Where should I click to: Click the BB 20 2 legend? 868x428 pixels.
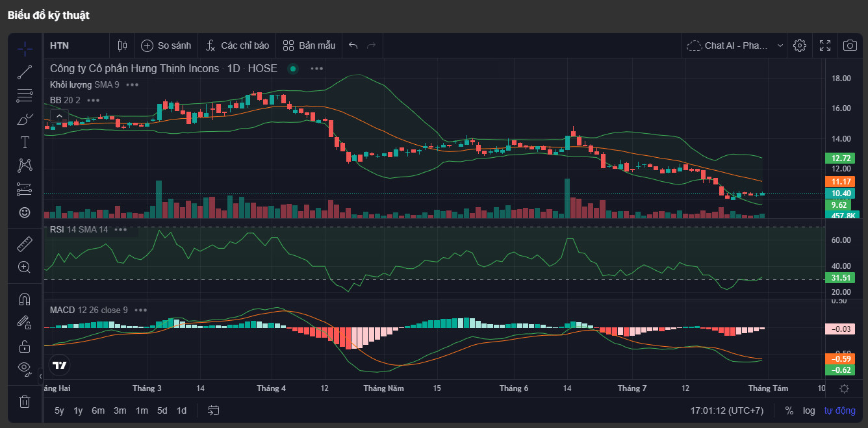pos(65,100)
